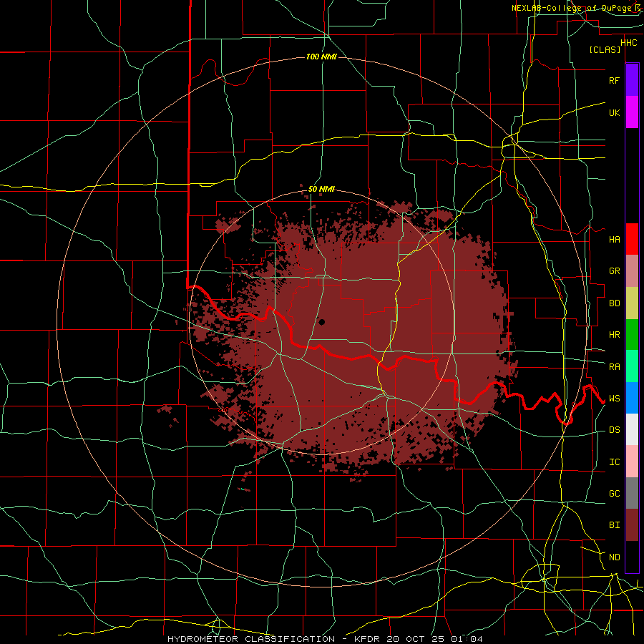
Task: Click the RA light-green legend swatch
Action: point(632,366)
